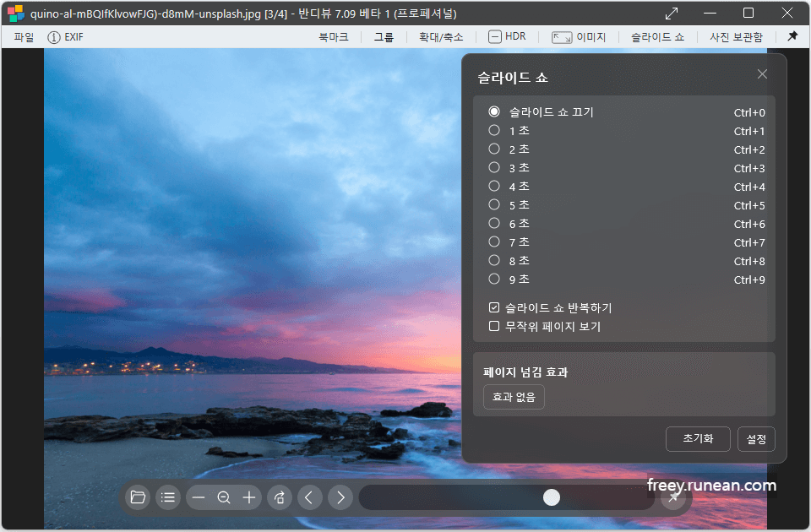The width and height of the screenshot is (811, 532).
Task: Choose 슬라이드 쇼 끄기 radio option
Action: point(493,111)
